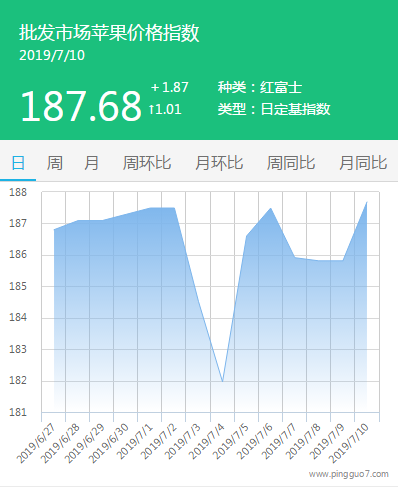This screenshot has width=398, height=487.
Task: Click the up-arrow 1.01 percentage value
Action: 165,109
